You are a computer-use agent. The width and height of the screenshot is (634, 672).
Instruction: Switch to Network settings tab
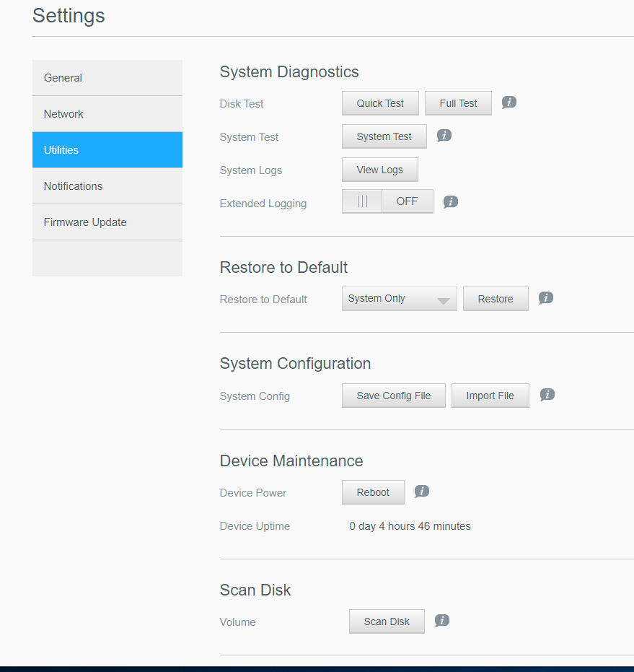tap(107, 114)
